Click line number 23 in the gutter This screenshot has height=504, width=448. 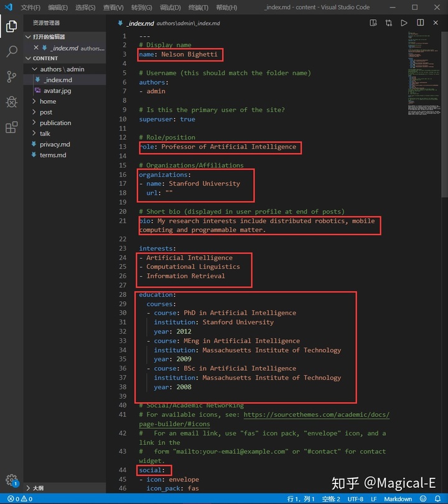coord(123,248)
